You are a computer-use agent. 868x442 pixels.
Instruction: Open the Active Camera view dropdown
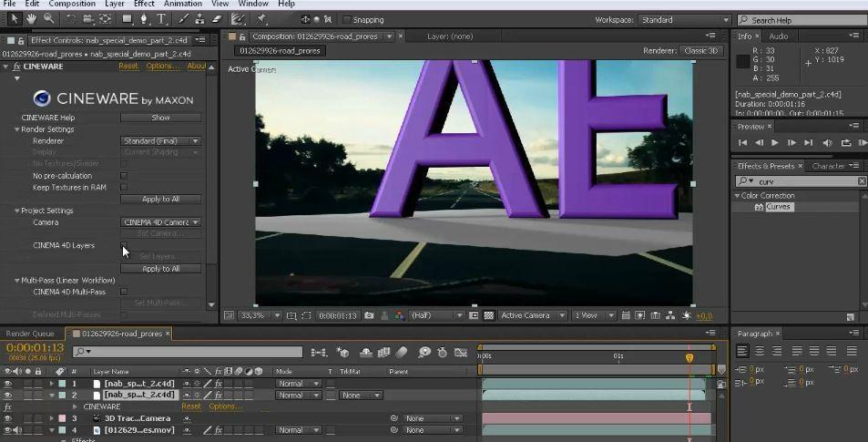pyautogui.click(x=532, y=315)
